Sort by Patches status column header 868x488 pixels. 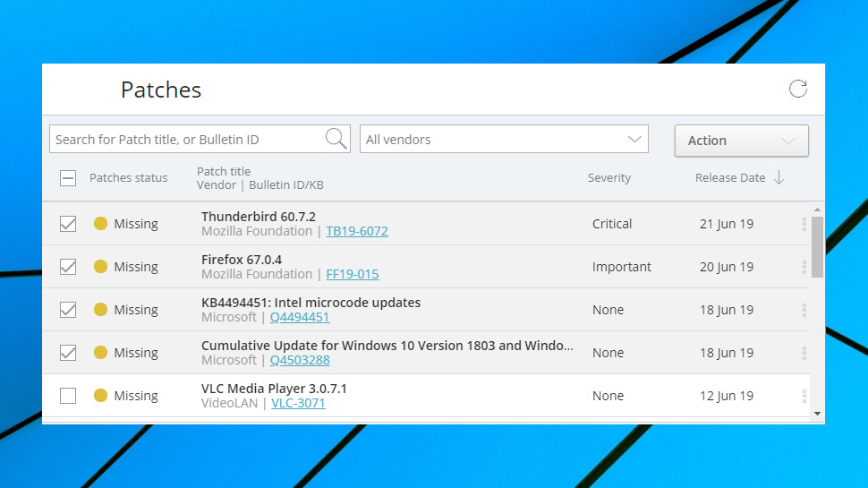pos(129,178)
